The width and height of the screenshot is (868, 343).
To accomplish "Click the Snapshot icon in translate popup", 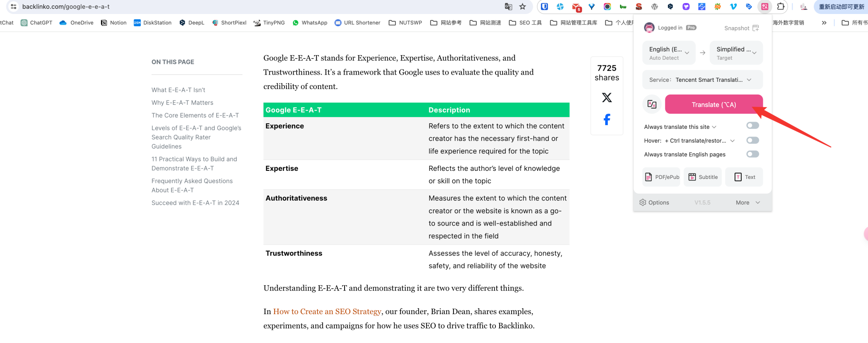I will pos(755,28).
